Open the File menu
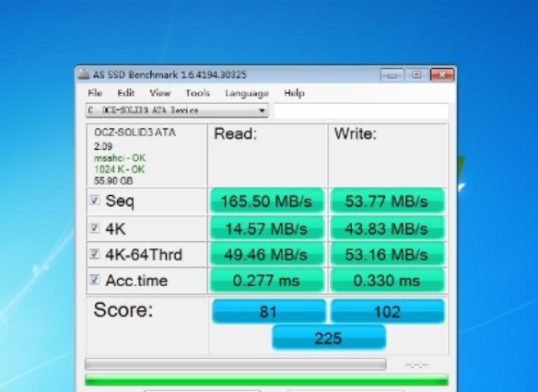The image size is (538, 392). tap(95, 93)
